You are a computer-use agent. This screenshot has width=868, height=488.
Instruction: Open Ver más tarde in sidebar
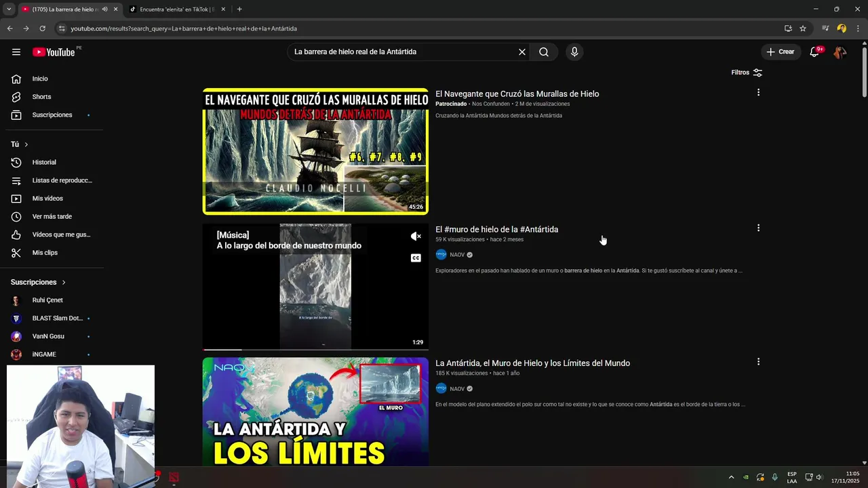coord(53,217)
